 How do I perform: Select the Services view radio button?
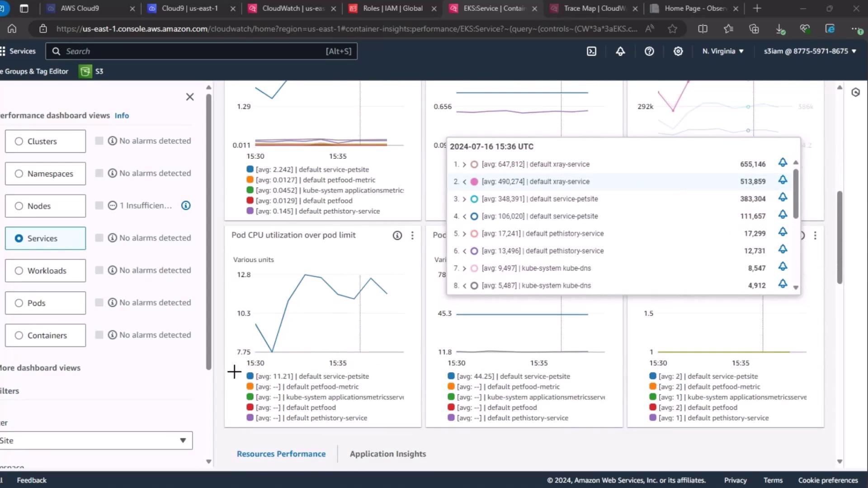pyautogui.click(x=19, y=239)
